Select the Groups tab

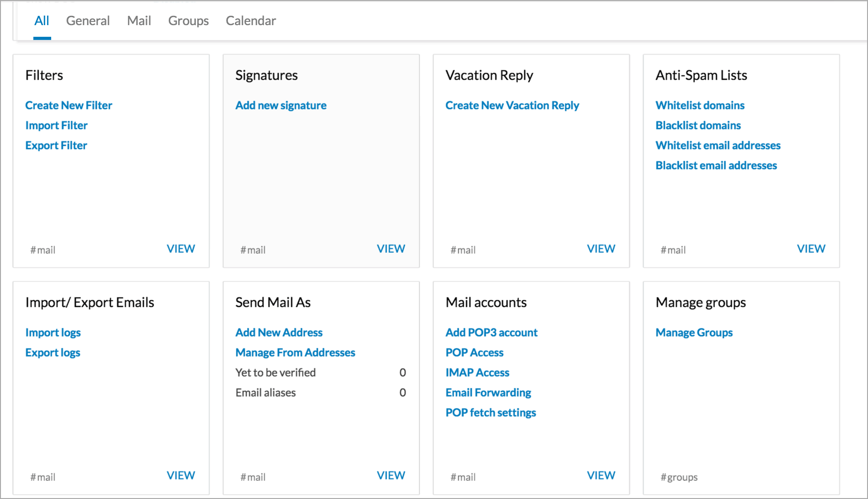point(188,21)
